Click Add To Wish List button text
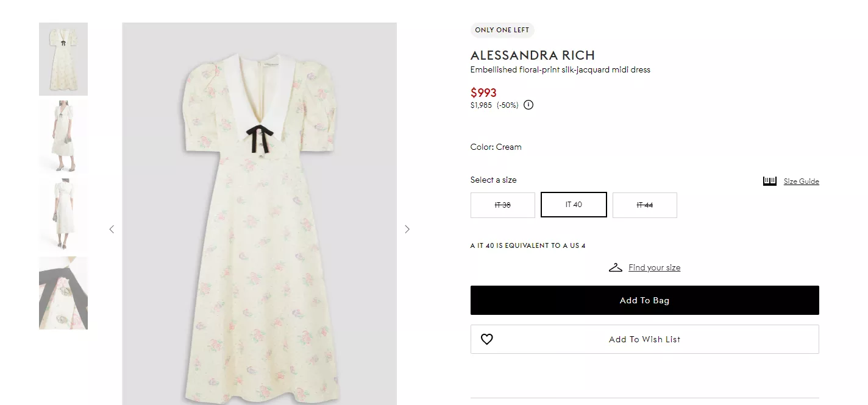868x405 pixels. click(x=644, y=339)
